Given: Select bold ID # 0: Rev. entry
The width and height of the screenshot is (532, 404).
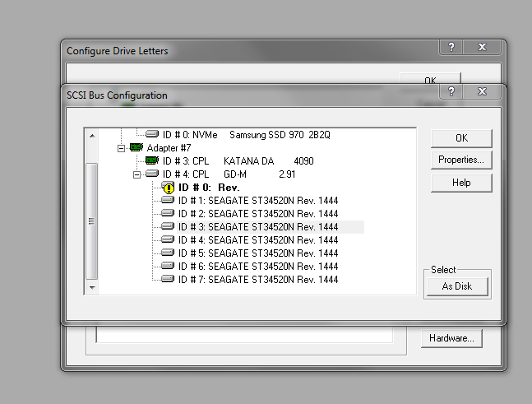Looking at the screenshot, I should coord(209,188).
